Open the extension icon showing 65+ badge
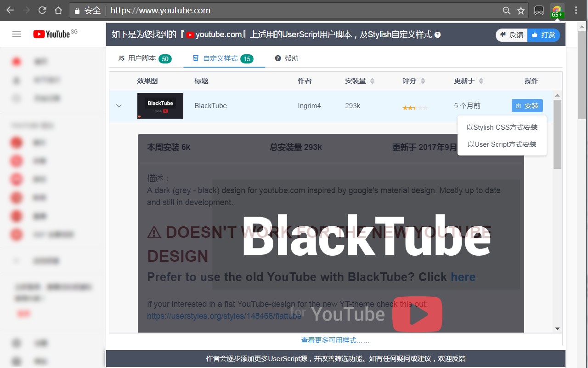Image resolution: width=588 pixels, height=368 pixels. click(557, 11)
